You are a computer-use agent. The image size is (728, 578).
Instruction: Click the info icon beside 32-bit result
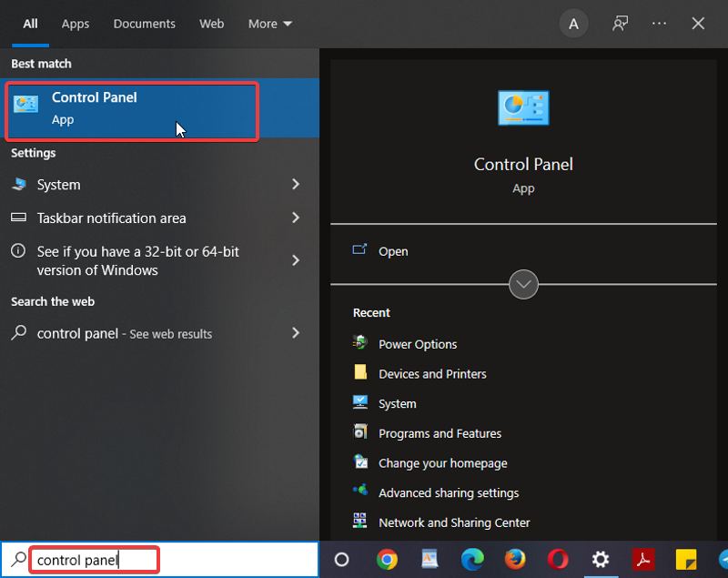click(18, 251)
